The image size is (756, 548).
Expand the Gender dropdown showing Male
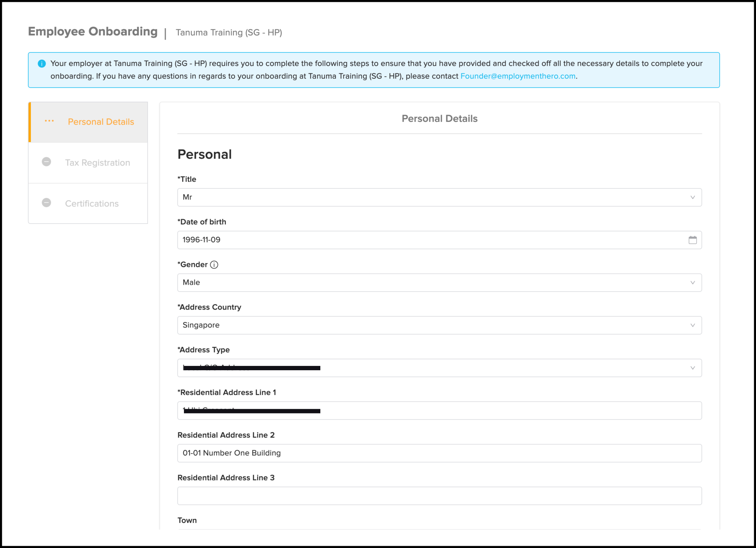pos(439,282)
